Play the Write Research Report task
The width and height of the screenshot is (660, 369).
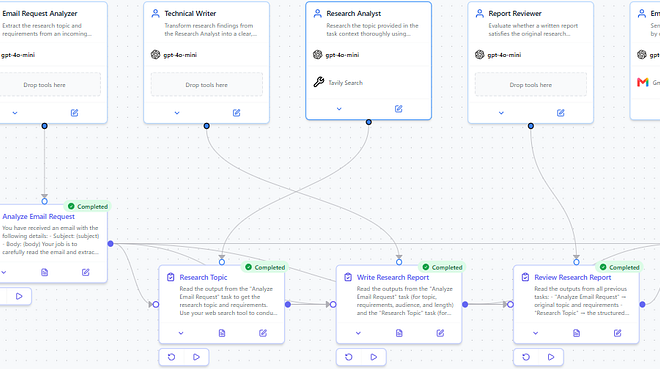[374, 357]
